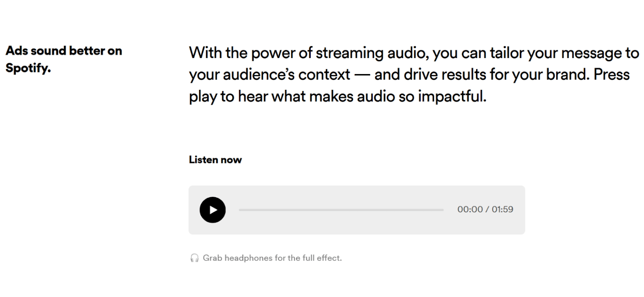Toggle playback using the player's play control
644x297 pixels.
(x=213, y=210)
